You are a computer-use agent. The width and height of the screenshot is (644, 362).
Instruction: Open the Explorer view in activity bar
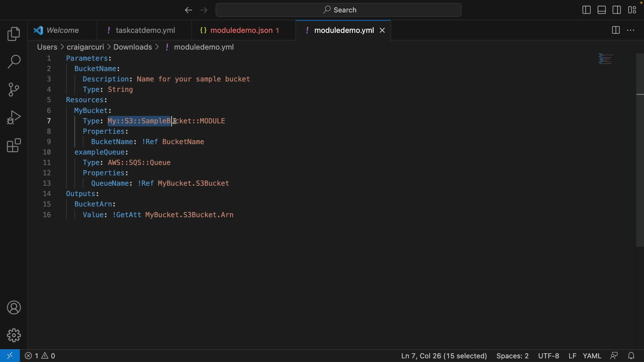14,34
